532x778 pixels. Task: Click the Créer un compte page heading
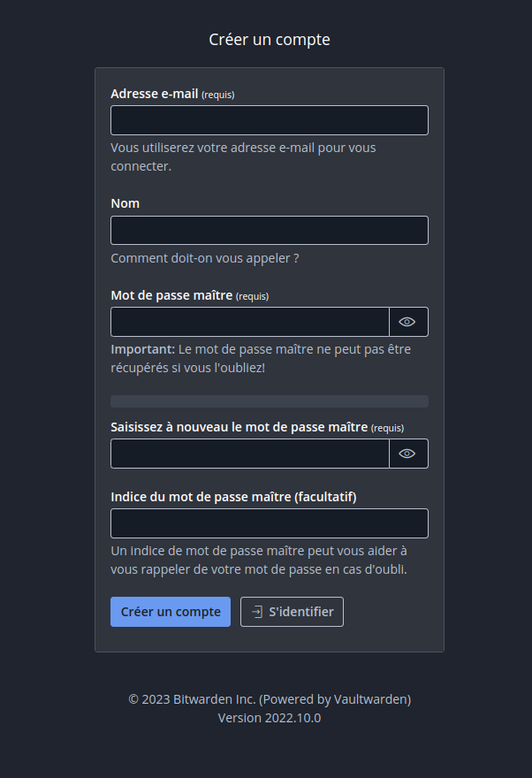[270, 40]
